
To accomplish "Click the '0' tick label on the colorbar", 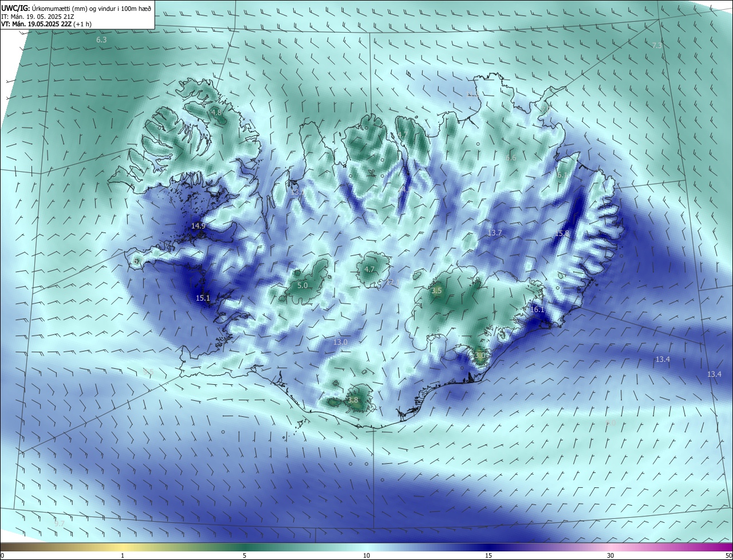I will click(x=2, y=555).
